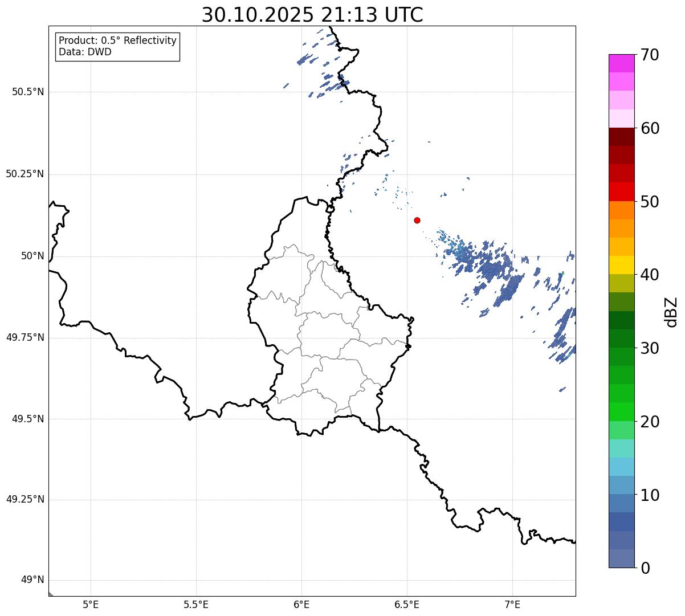The height and width of the screenshot is (616, 685).
Task: Click the magenta top segment of the colorbar
Action: pyautogui.click(x=621, y=63)
